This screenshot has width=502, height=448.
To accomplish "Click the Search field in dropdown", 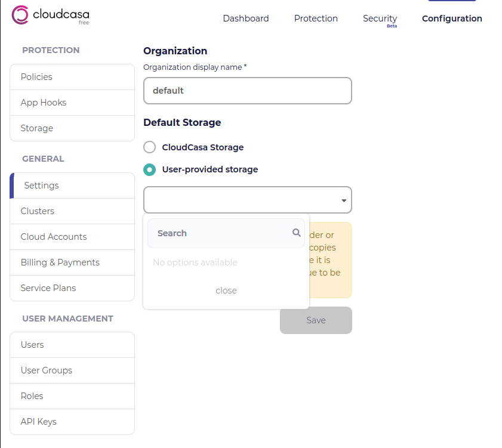I will [x=226, y=233].
